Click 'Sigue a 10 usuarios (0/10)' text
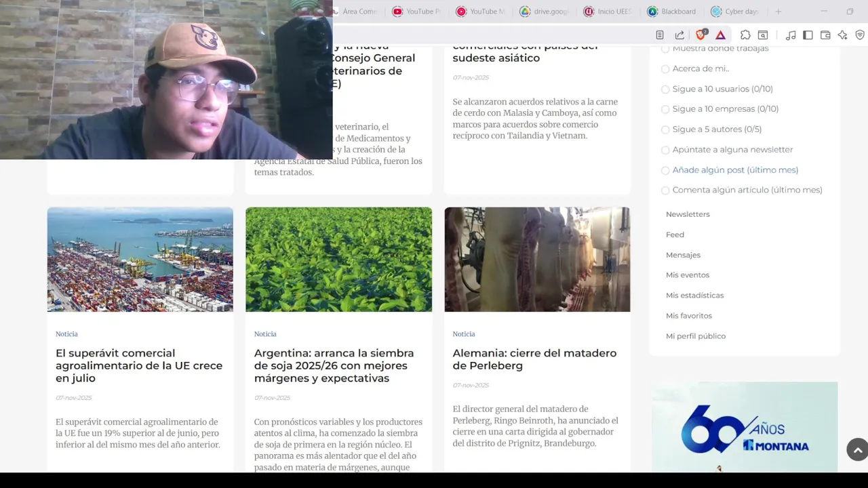Viewport: 868px width, 488px height. 722,89
